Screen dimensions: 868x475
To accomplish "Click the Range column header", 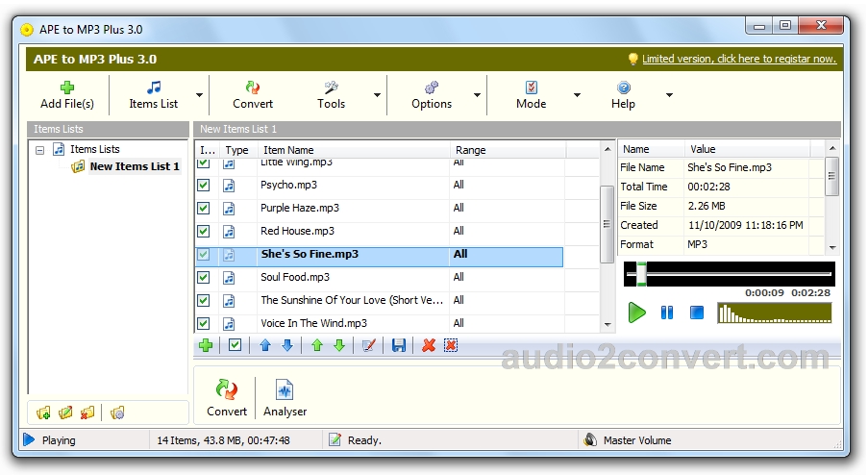I will click(x=508, y=150).
